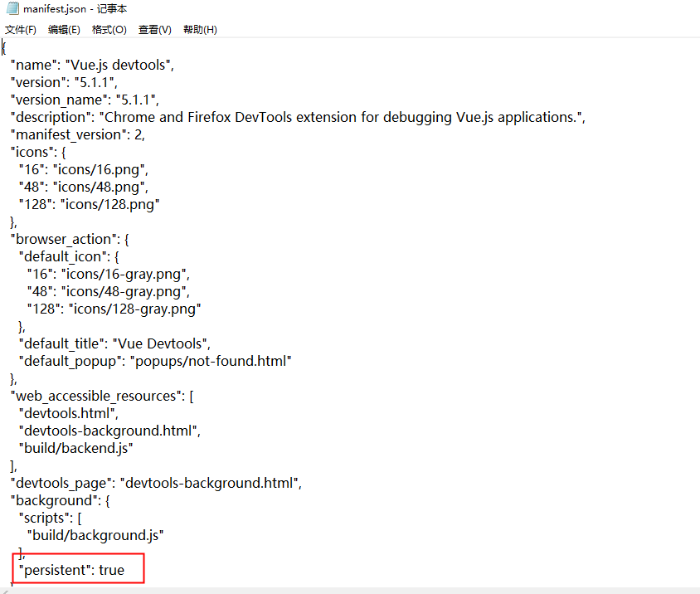
Task: Place cursor on "name": "Vue.js devtools" line
Action: pos(92,66)
